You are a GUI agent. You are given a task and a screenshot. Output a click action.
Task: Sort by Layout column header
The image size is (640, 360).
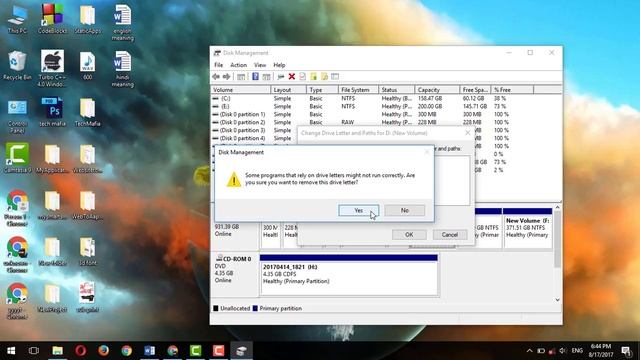point(289,90)
